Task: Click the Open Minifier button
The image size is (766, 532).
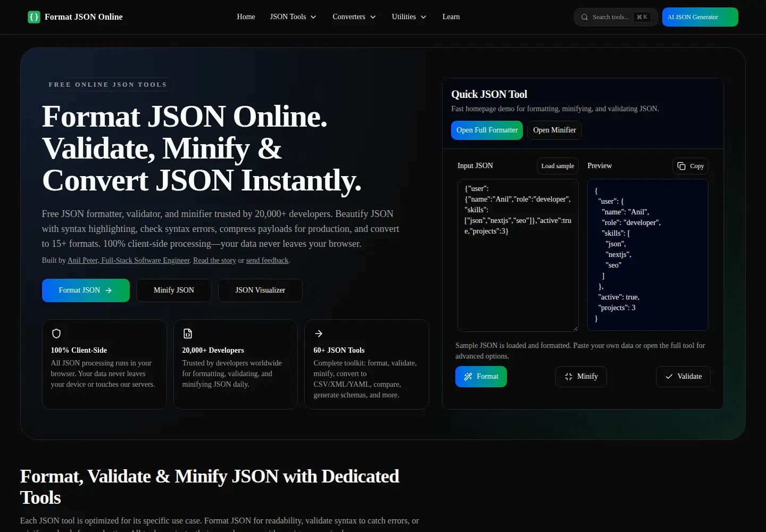Action: coord(554,130)
